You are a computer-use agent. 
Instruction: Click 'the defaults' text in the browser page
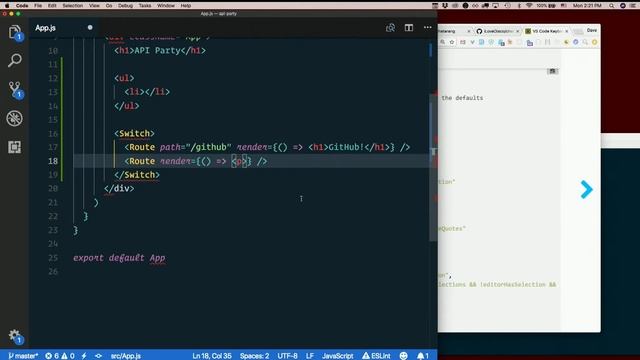(x=462, y=98)
